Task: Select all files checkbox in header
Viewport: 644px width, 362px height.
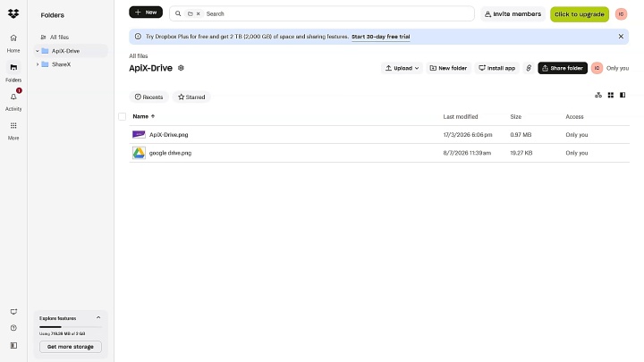Action: (122, 116)
